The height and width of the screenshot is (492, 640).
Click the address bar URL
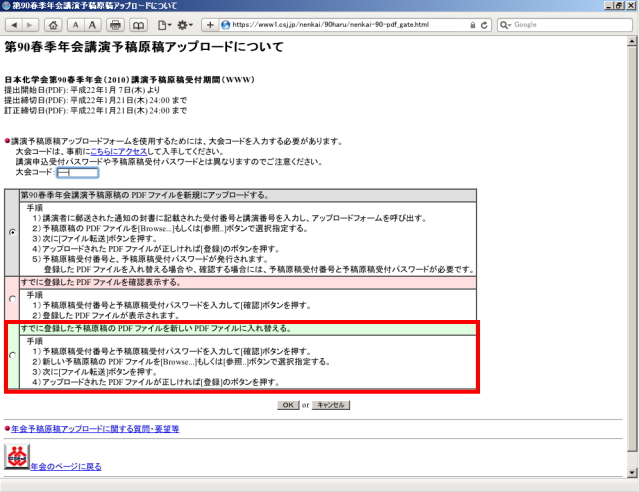331,25
